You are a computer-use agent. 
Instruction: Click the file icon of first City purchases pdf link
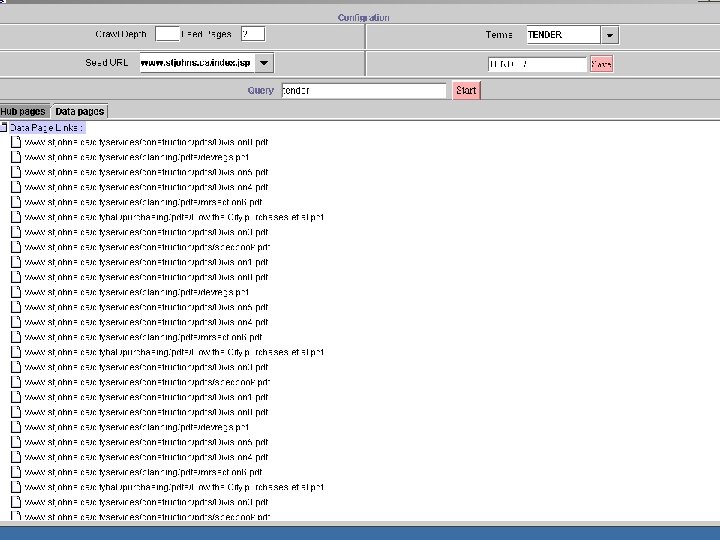coord(16,217)
